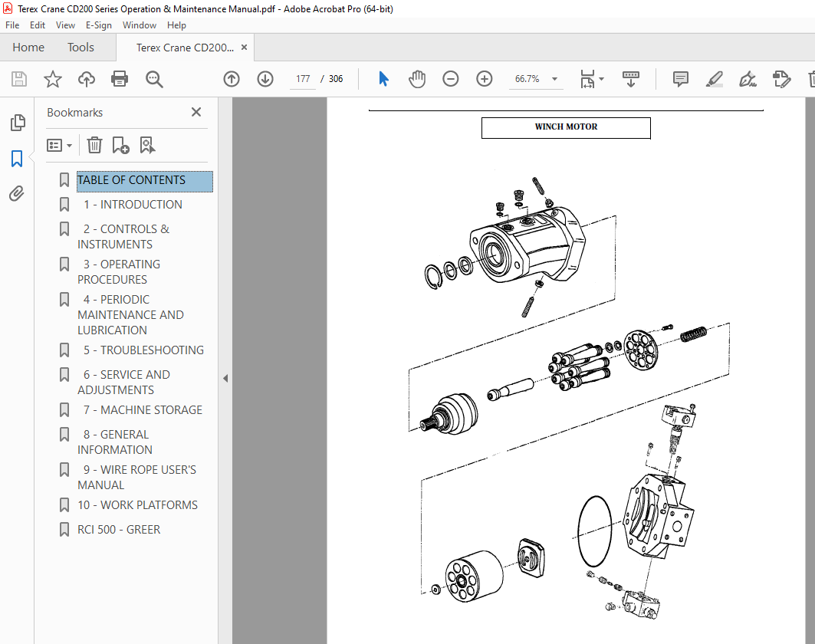Delete selected bookmark with trash icon
815x644 pixels.
[94, 145]
